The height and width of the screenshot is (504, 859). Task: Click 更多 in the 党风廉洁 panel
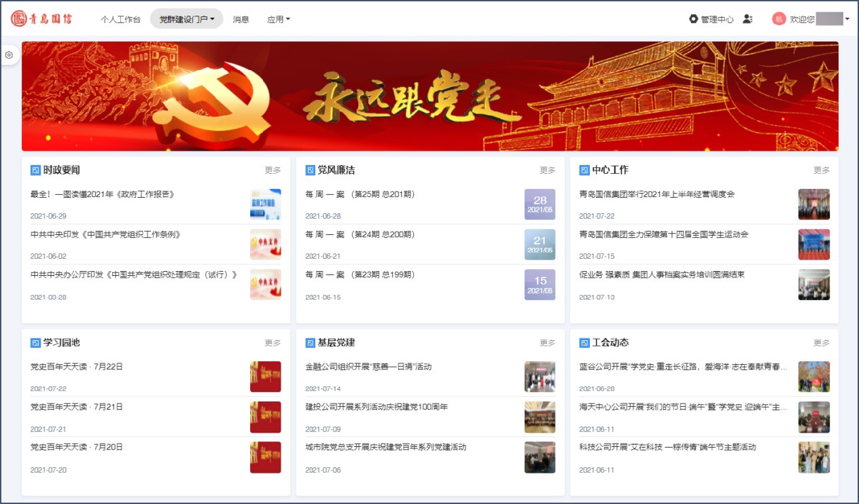(547, 170)
